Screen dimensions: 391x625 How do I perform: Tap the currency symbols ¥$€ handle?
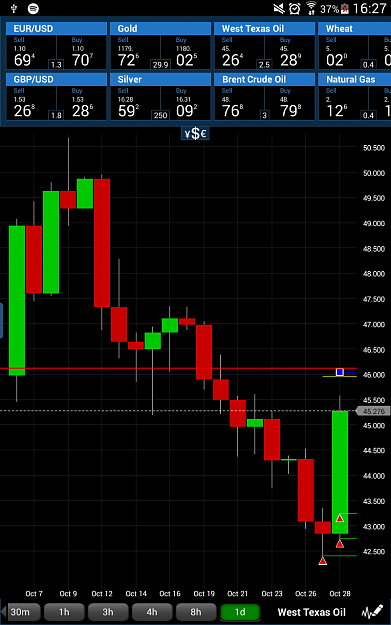point(195,134)
